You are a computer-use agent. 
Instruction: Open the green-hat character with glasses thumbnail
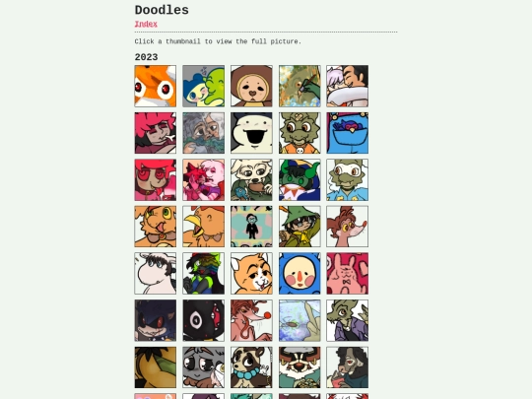299,227
